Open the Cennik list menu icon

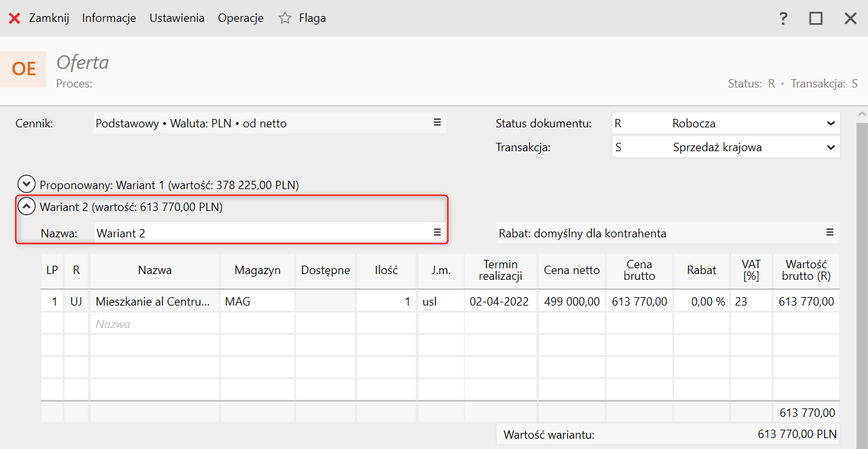pyautogui.click(x=437, y=122)
